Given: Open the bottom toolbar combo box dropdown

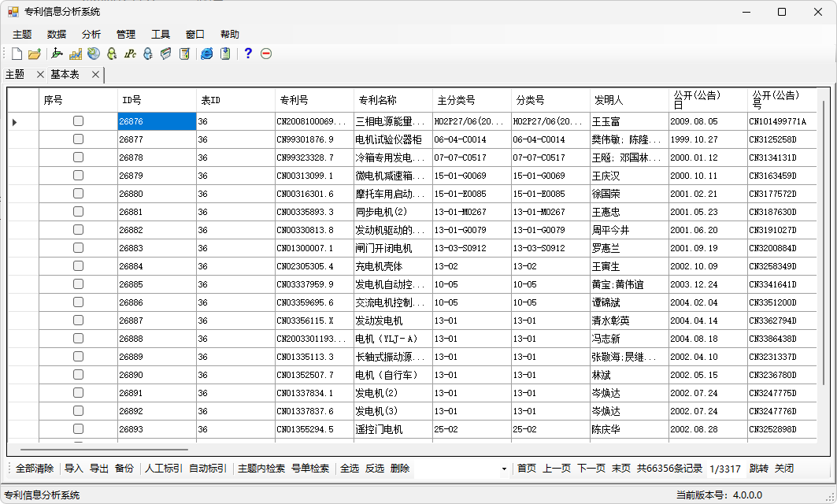Looking at the screenshot, I should pyautogui.click(x=504, y=469).
